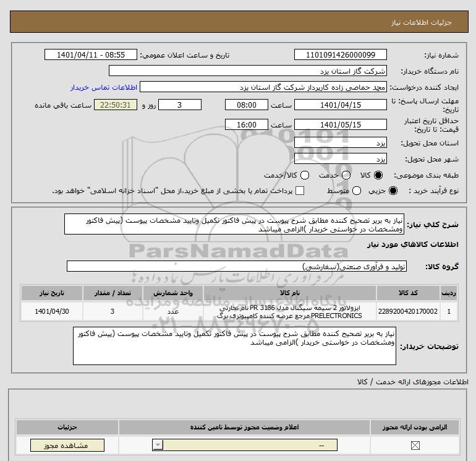This screenshot has height=461, width=476.
Task: Click the PR 3186 isolator product name cell
Action: 290,311
